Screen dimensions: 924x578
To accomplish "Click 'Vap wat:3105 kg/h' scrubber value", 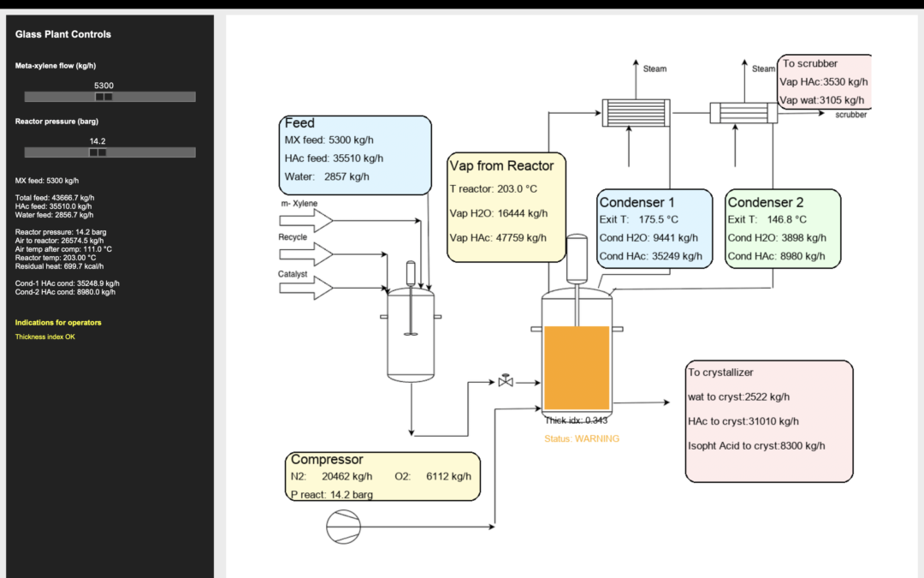I will [821, 100].
